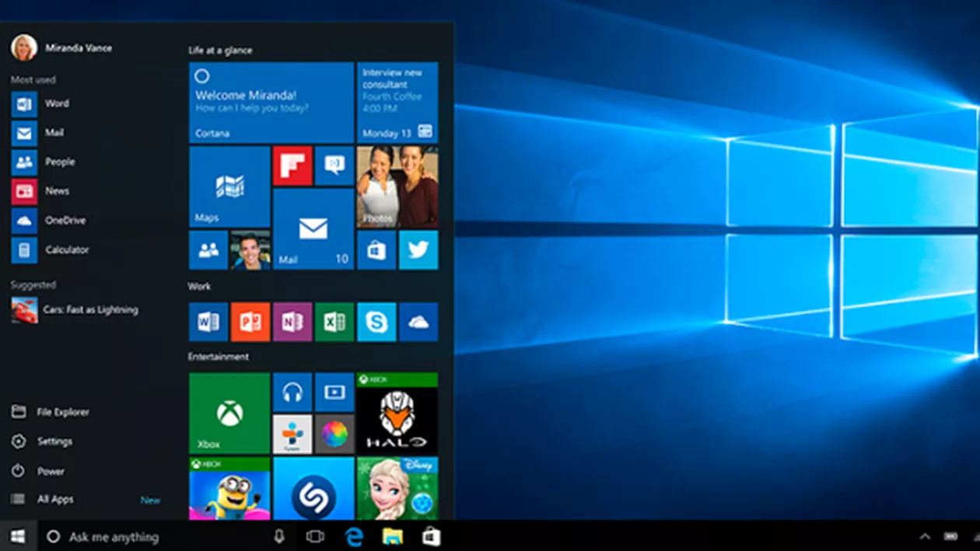This screenshot has height=551, width=980.
Task: Open Settings from the Start menu
Action: [41, 441]
